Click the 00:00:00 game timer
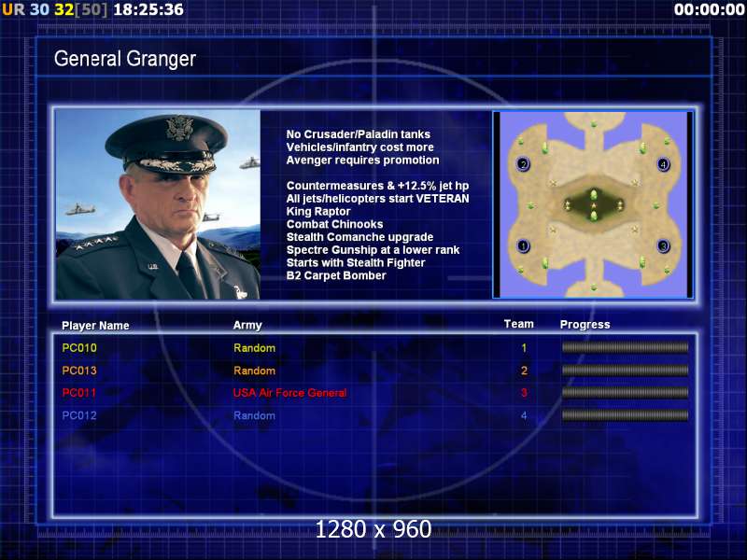Screen dimensions: 747x560 pyautogui.click(x=709, y=9)
